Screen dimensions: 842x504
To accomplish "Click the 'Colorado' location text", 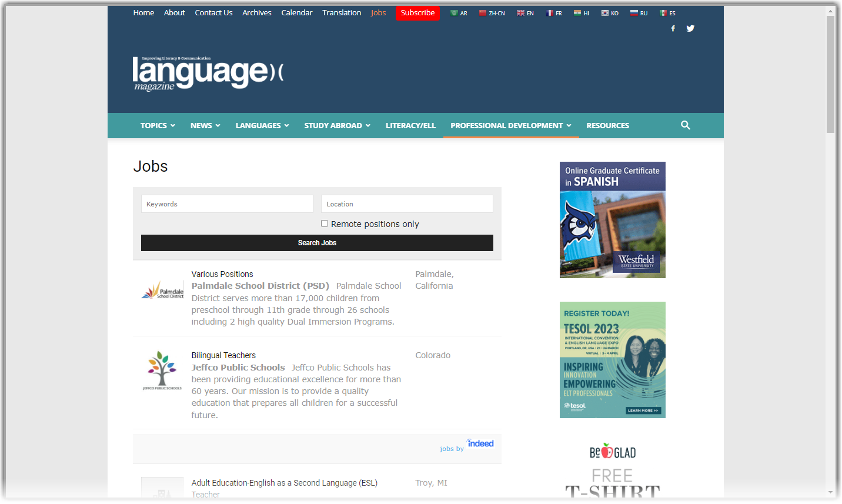I will pyautogui.click(x=433, y=355).
